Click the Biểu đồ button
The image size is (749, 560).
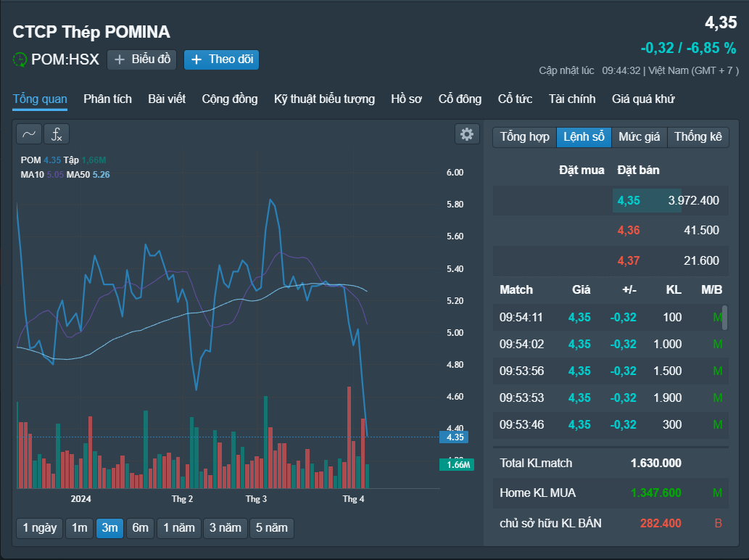[142, 59]
